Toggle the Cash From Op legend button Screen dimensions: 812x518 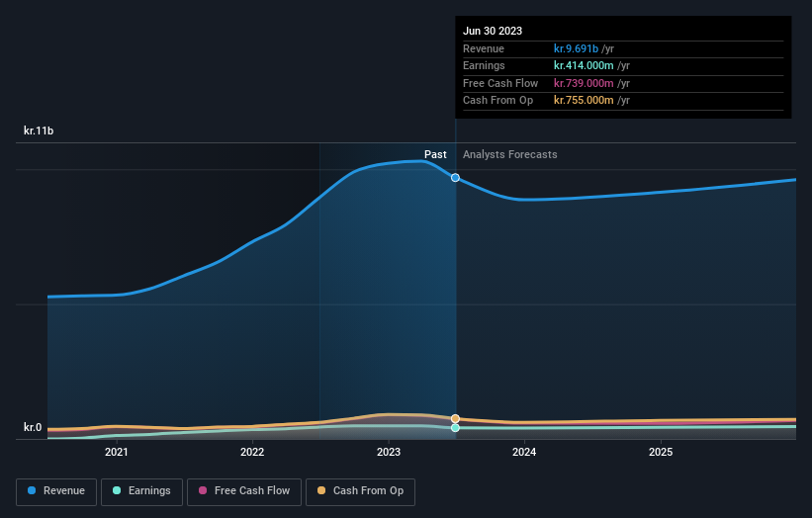pyautogui.click(x=360, y=491)
